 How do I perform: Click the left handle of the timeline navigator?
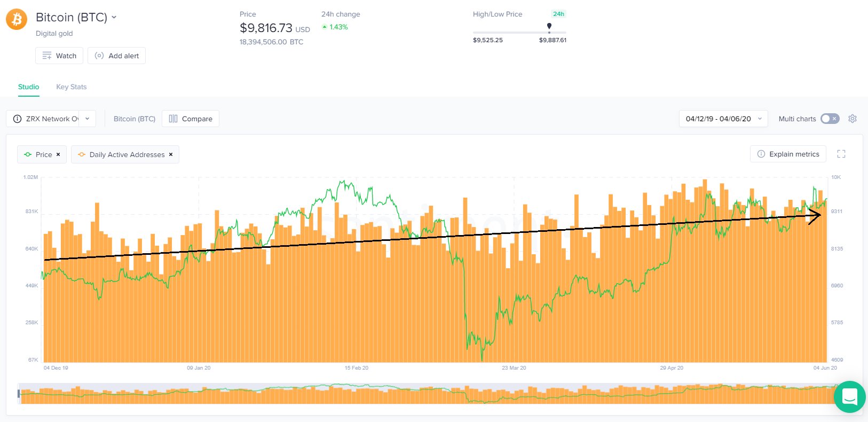click(19, 394)
